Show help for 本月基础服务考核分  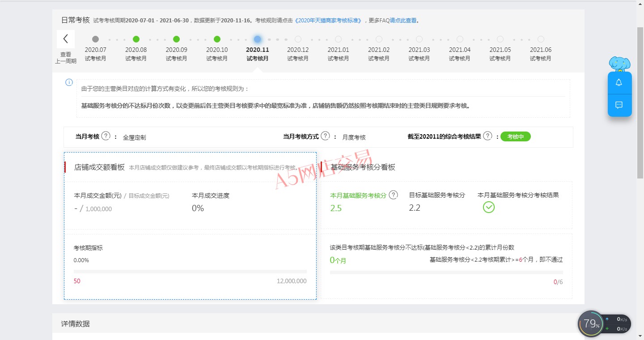[x=393, y=195]
